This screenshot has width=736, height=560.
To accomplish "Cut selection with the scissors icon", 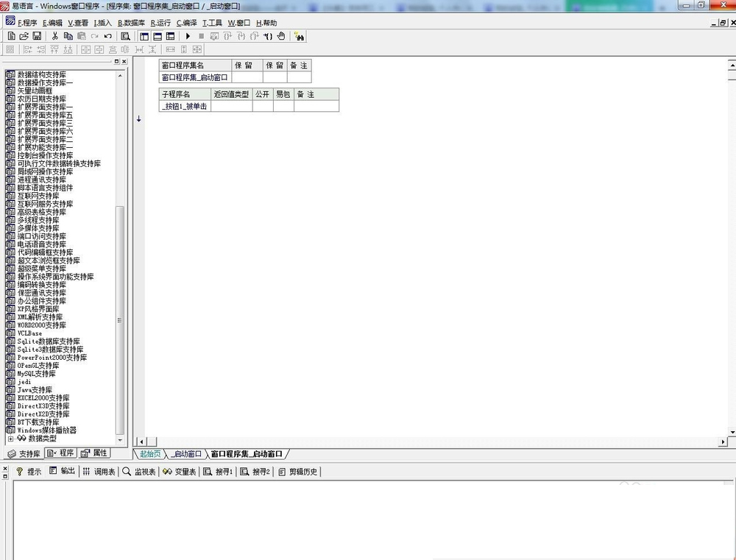I will click(55, 36).
